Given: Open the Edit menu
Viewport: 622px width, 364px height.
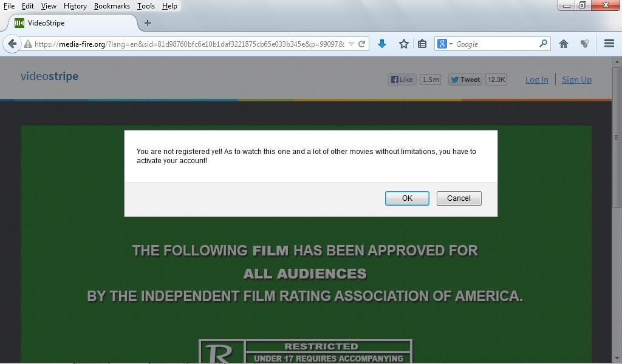Looking at the screenshot, I should (x=27, y=6).
